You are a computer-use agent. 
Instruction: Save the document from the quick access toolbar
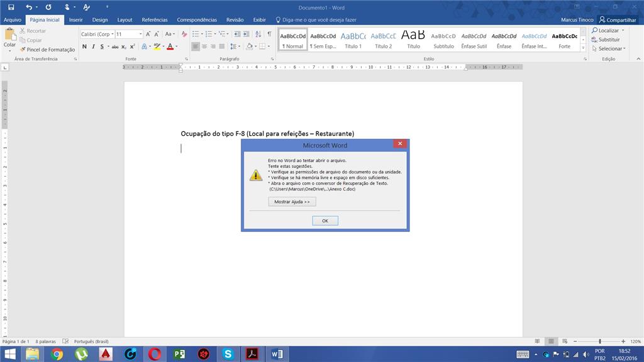click(11, 7)
